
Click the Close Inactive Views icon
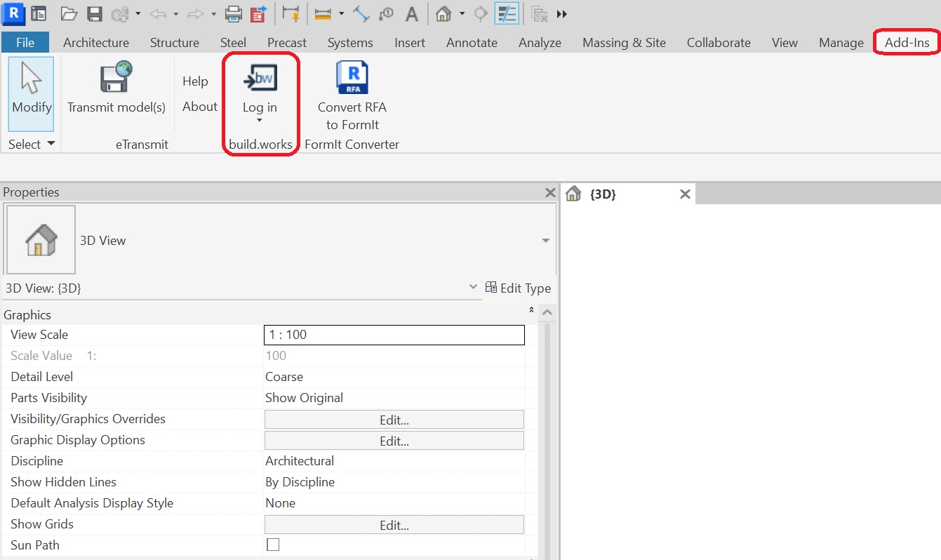point(540,13)
